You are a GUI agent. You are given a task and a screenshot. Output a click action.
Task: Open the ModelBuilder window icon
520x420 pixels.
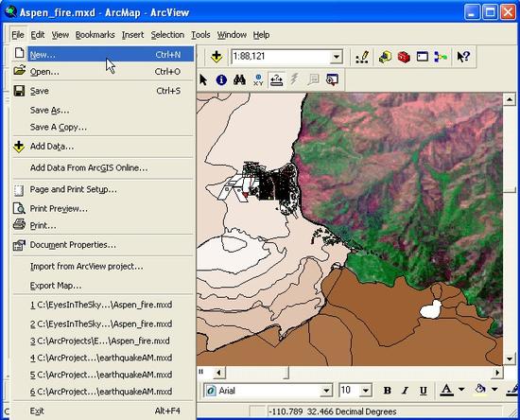click(441, 57)
